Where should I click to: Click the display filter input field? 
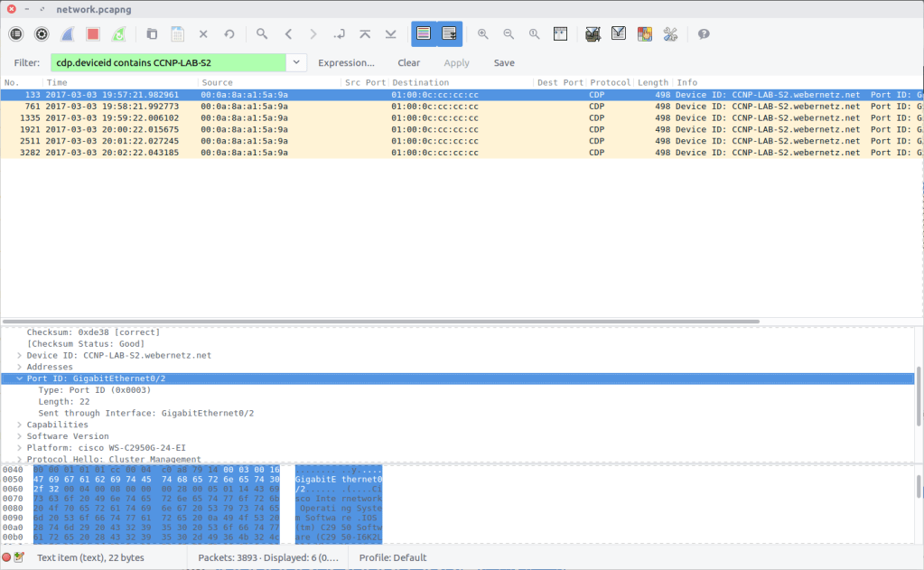(168, 62)
